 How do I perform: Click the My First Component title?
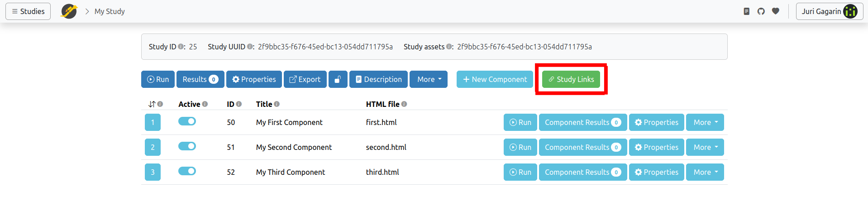coord(289,122)
